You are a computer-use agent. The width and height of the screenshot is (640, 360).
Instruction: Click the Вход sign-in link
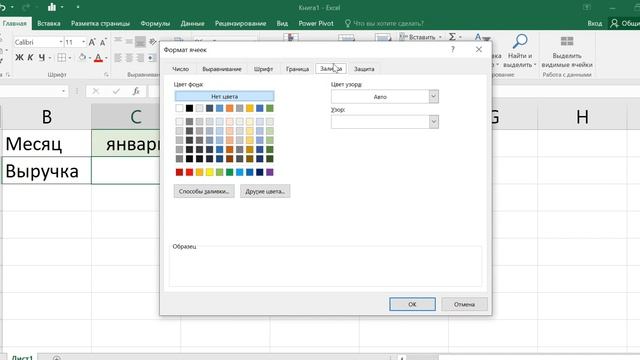click(595, 23)
